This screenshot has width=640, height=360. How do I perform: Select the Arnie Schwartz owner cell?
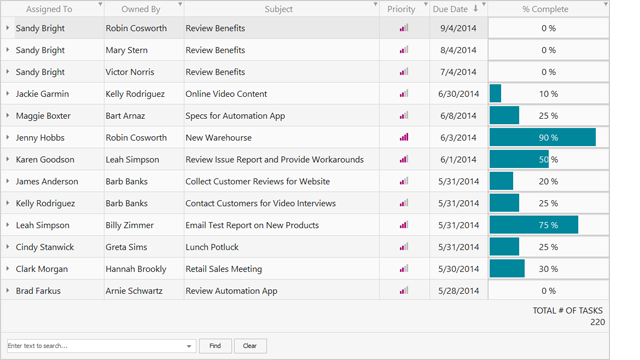click(x=144, y=290)
